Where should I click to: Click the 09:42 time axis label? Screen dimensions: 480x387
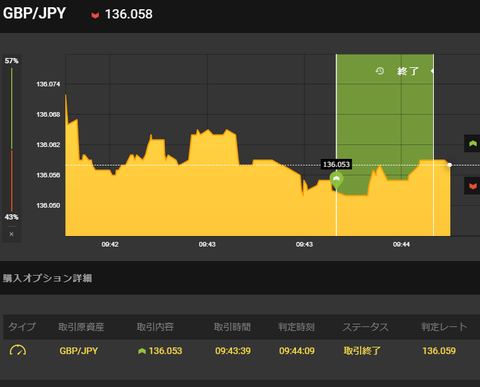pyautogui.click(x=110, y=244)
